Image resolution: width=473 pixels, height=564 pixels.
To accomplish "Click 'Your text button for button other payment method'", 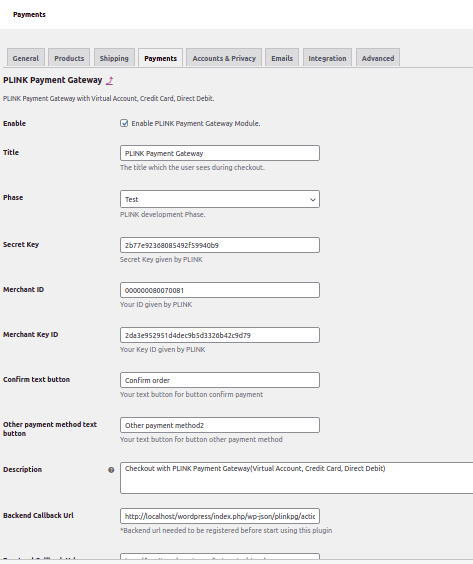I will pyautogui.click(x=201, y=439).
